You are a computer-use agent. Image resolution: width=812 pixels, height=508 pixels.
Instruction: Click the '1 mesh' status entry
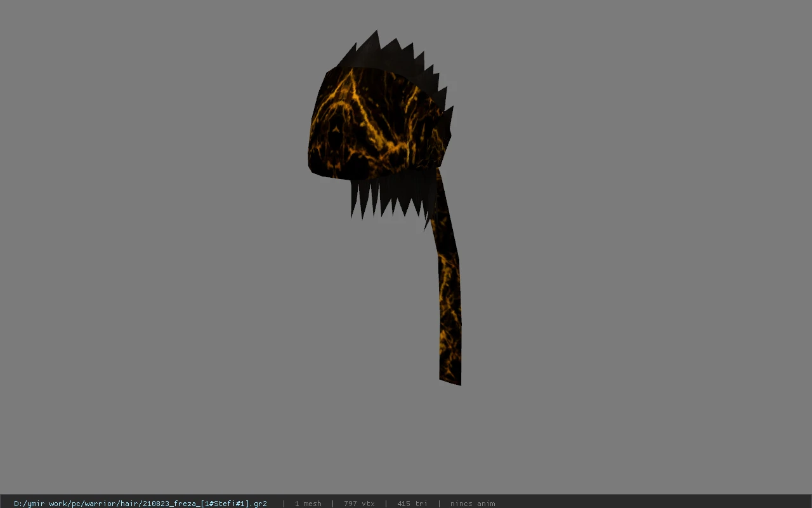pos(308,504)
